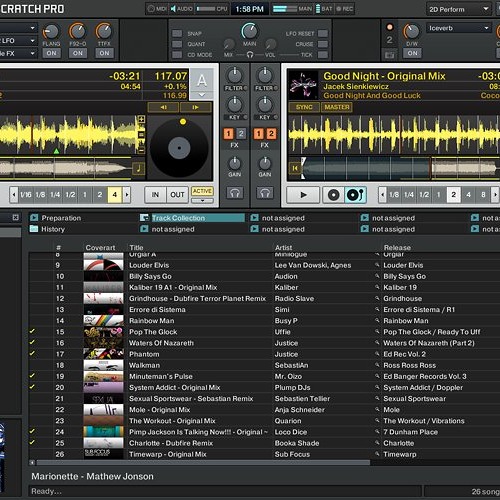The height and width of the screenshot is (500, 500).
Task: Open the History folder icon
Action: coord(34,229)
